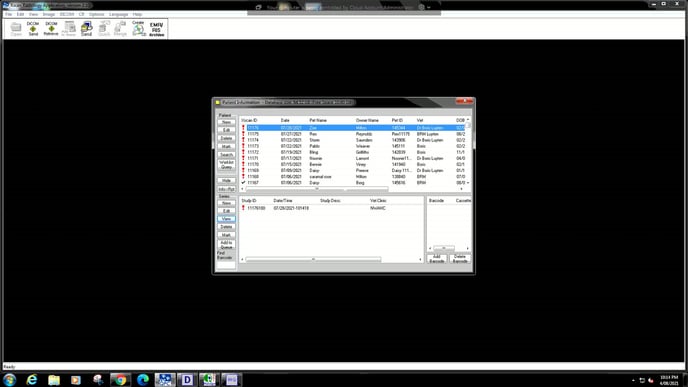Screen dimensions: 688x387
Task: Sort by the Vet column header
Action: [420, 120]
